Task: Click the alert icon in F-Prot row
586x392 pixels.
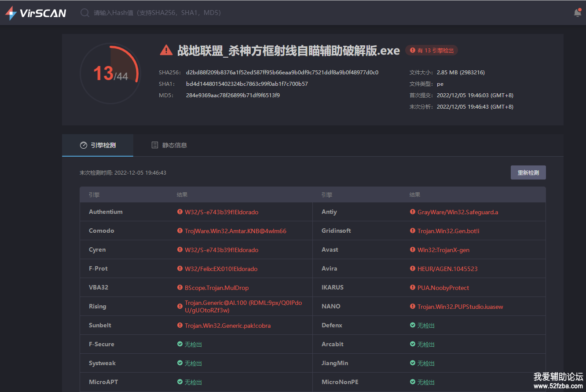Action: [180, 268]
